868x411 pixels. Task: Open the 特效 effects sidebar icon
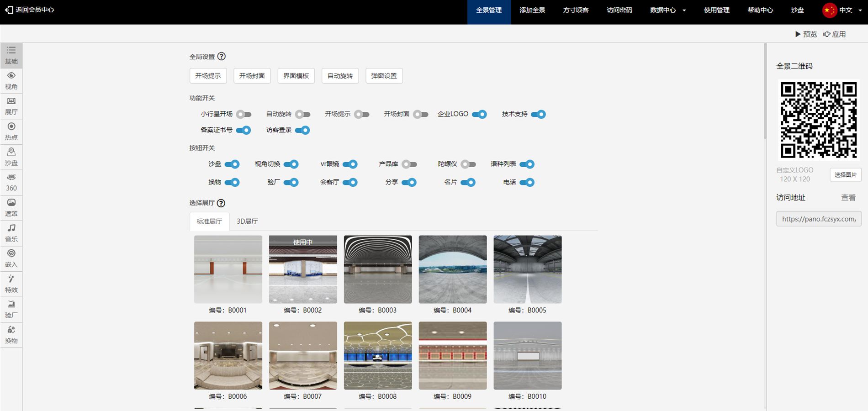coord(11,284)
